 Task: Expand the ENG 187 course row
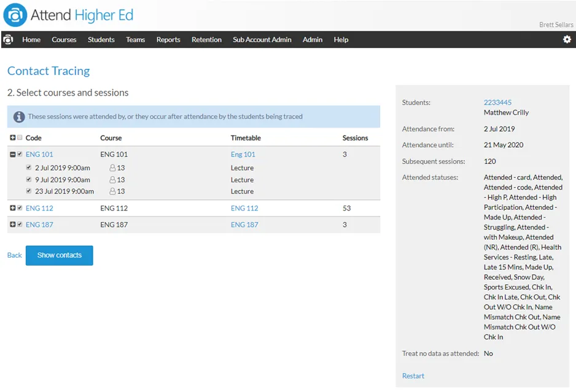click(12, 225)
